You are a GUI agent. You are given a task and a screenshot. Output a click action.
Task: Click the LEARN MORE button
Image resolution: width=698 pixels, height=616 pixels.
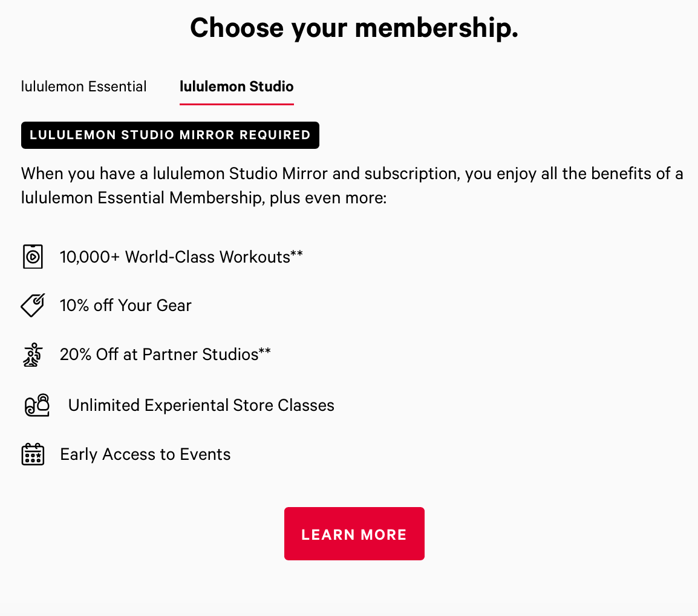354,534
